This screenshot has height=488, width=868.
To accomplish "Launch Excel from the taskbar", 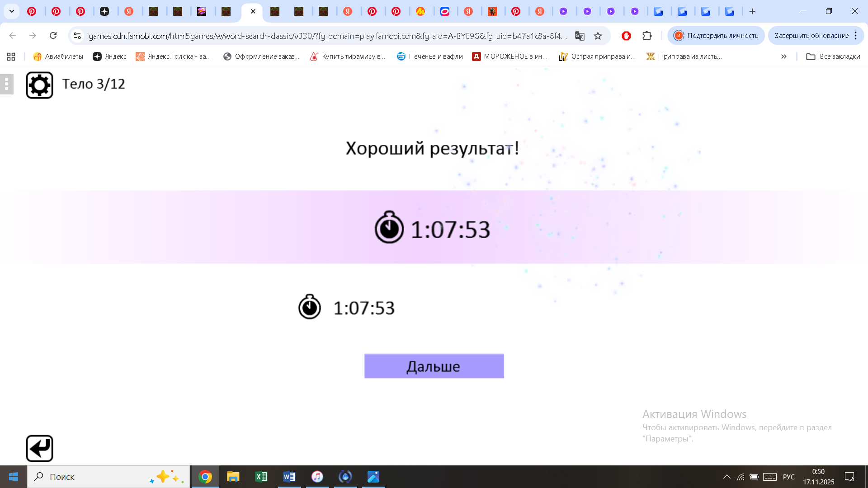I will pyautogui.click(x=261, y=477).
